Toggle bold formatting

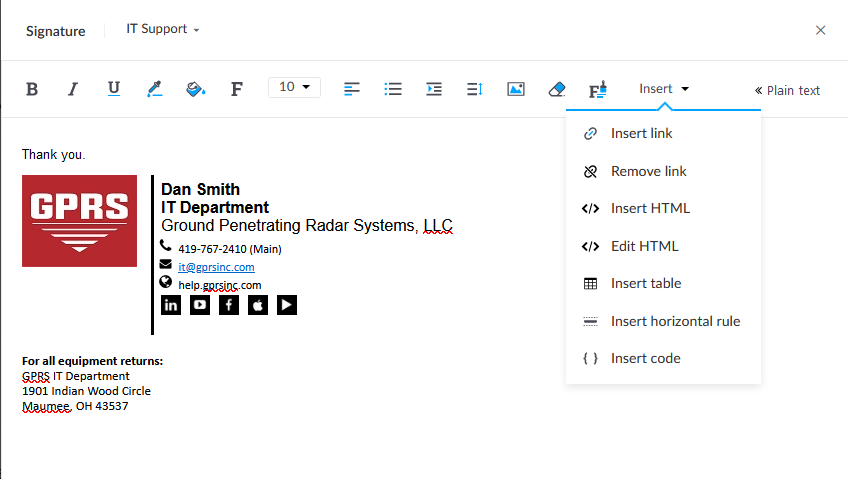click(x=32, y=89)
